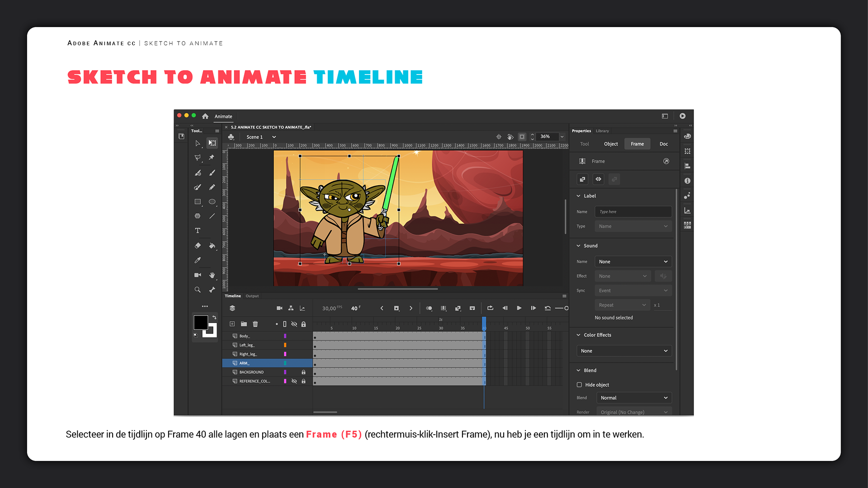Switch to the Object properties tab
This screenshot has width=868, height=488.
pos(611,144)
